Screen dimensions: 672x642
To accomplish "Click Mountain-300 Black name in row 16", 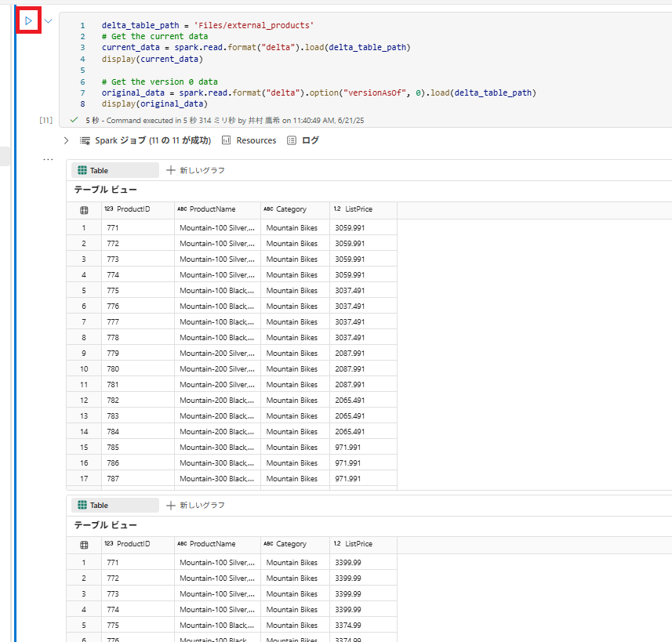I will pos(218,463).
